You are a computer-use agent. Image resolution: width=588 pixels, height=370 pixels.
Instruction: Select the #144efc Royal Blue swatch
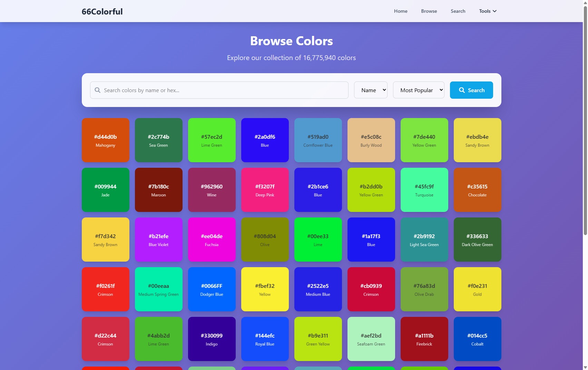(265, 339)
